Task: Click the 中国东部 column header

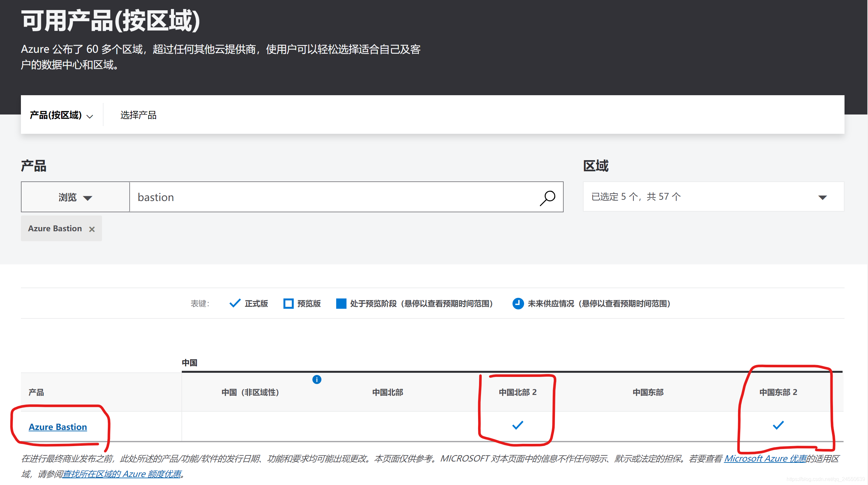Action: [648, 392]
